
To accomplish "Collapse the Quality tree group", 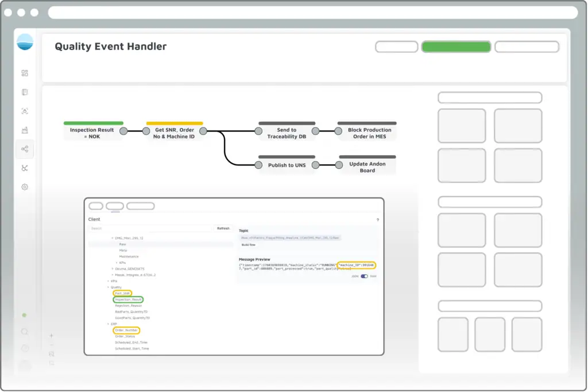I will pyautogui.click(x=108, y=287).
